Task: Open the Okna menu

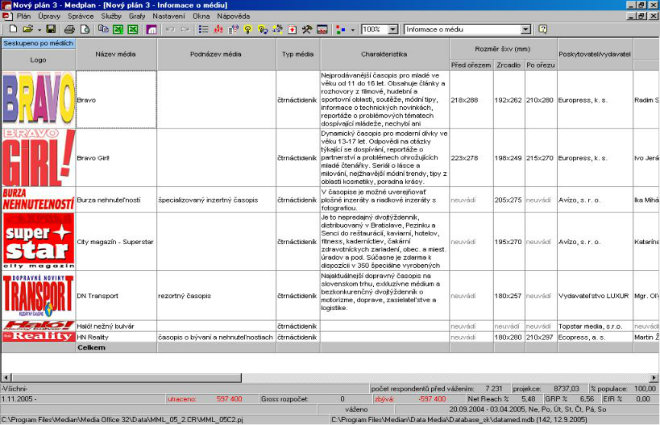Action: [201, 16]
